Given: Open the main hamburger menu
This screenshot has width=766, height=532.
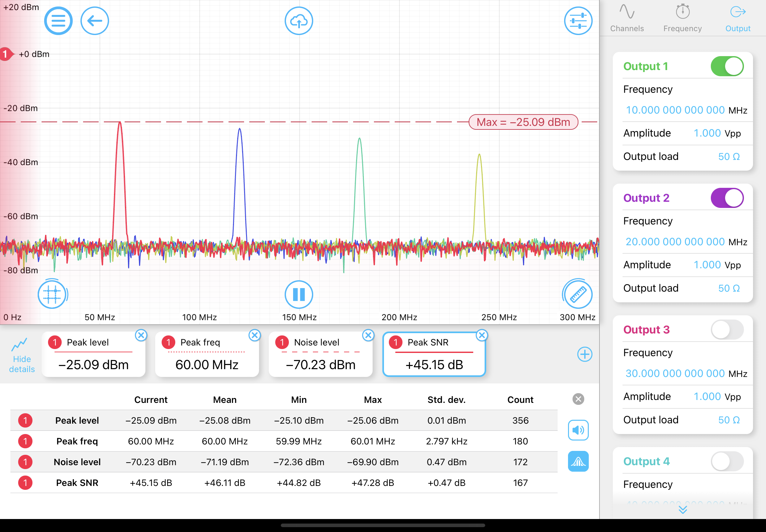Looking at the screenshot, I should [58, 21].
